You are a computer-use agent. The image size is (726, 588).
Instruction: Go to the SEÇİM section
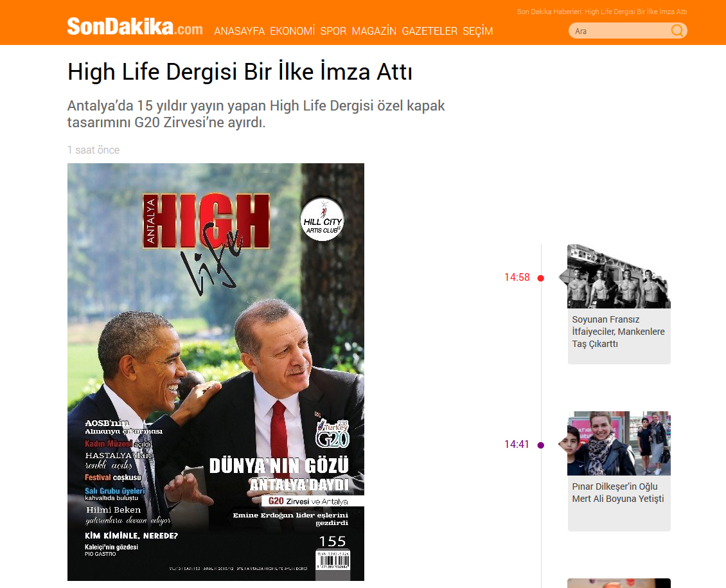(478, 31)
